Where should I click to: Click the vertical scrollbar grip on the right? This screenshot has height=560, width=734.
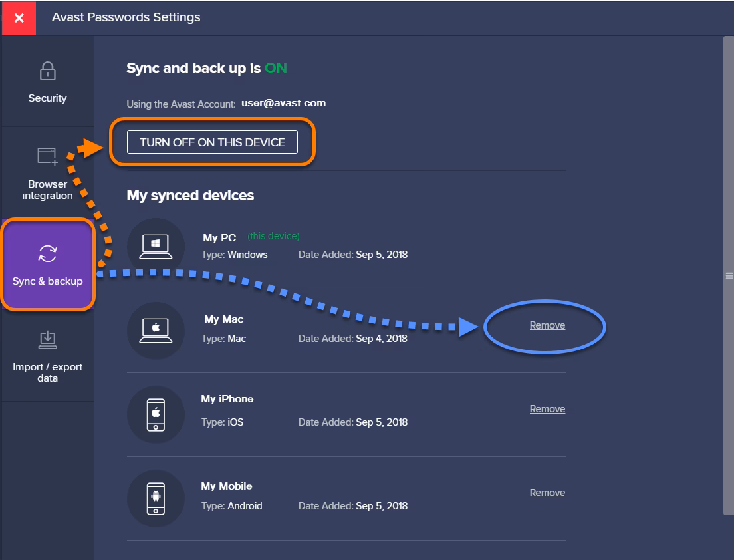click(x=729, y=276)
